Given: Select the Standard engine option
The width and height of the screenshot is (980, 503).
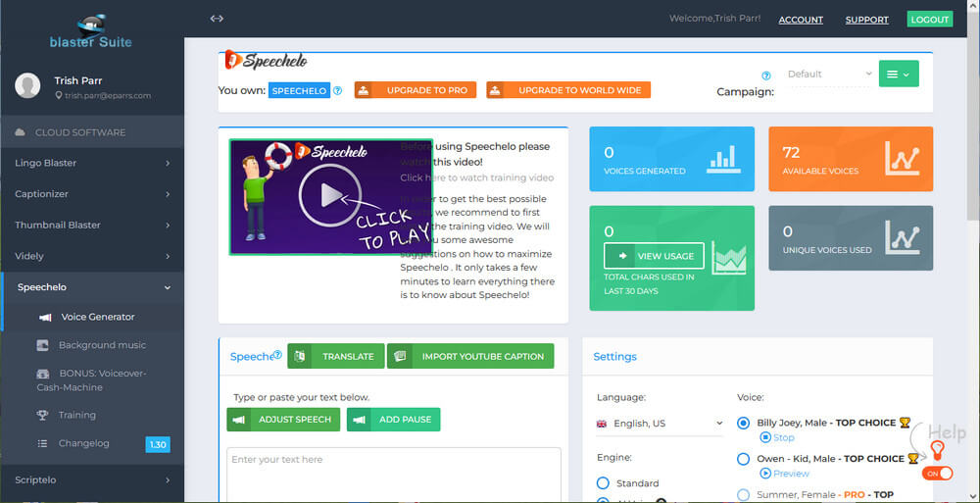Looking at the screenshot, I should (x=603, y=483).
